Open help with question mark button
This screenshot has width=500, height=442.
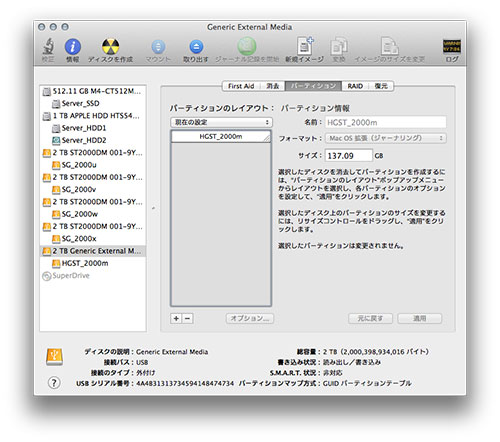pos(54,383)
